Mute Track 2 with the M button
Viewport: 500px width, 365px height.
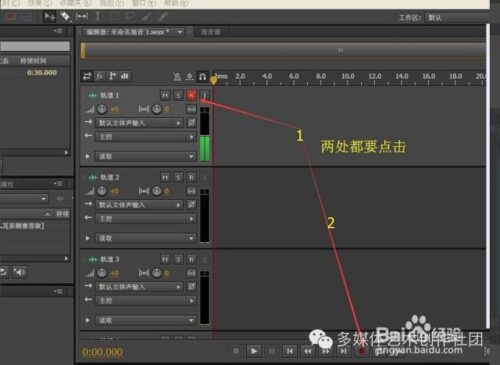(165, 177)
